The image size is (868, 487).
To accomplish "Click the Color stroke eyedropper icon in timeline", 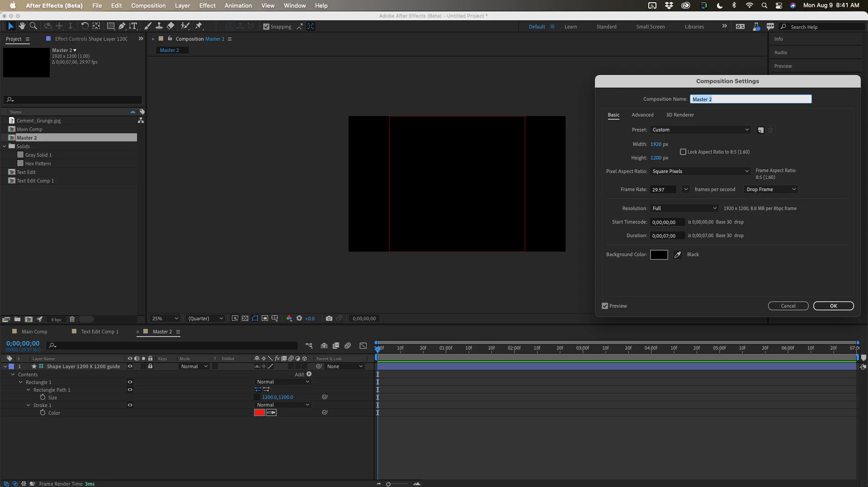I will tap(271, 413).
